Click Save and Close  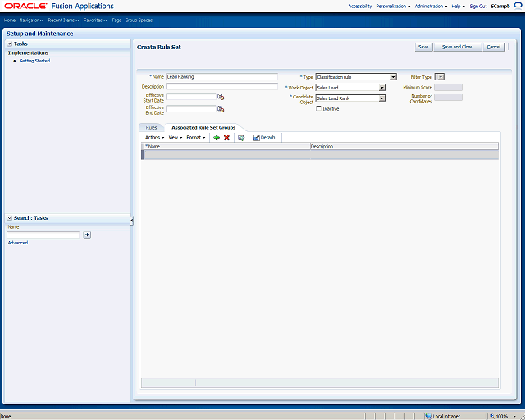458,47
